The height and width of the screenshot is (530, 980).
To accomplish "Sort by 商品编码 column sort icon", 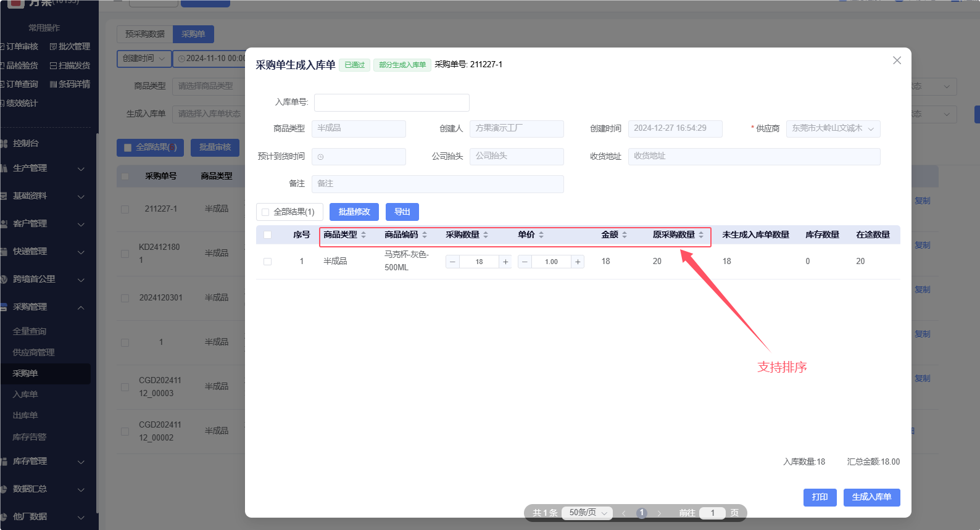I will (x=425, y=235).
